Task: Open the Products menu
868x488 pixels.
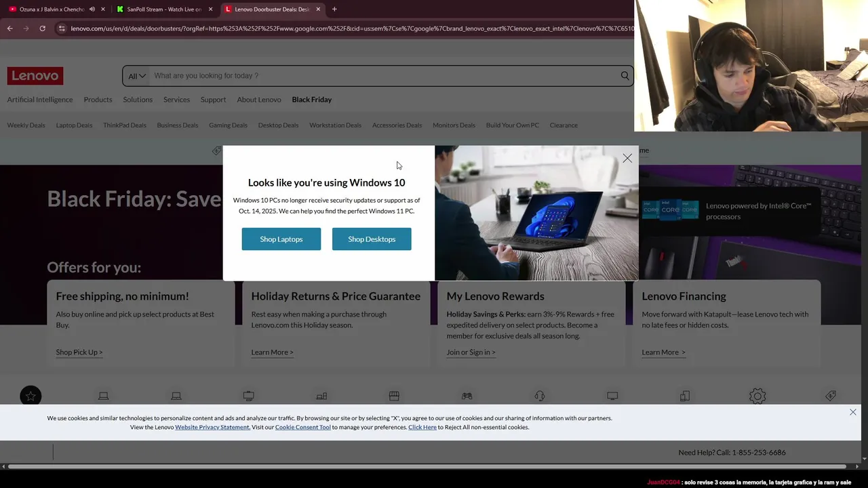Action: (x=98, y=100)
